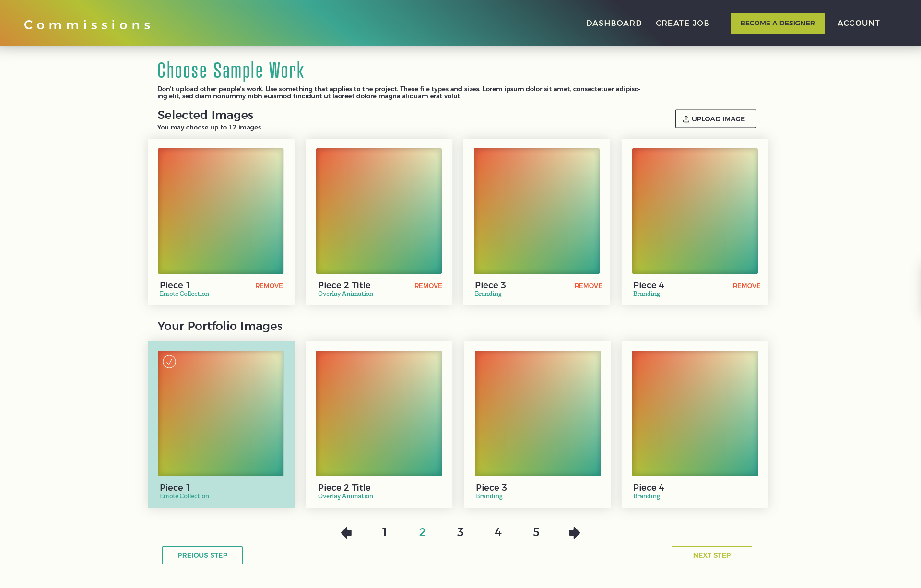This screenshot has width=921, height=588.
Task: Go to pagination page 3
Action: pyautogui.click(x=460, y=532)
